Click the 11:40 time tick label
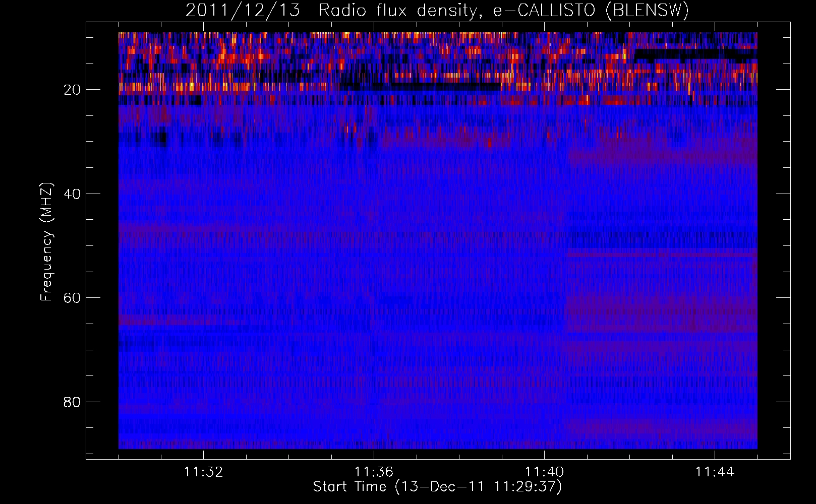This screenshot has height=504, width=816. (544, 472)
